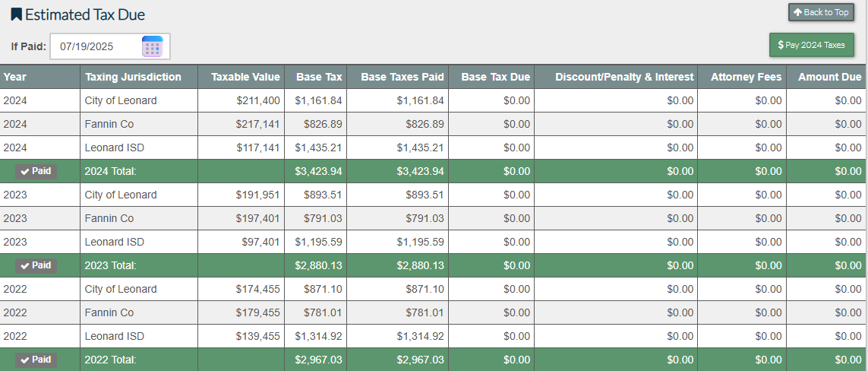Open the calendar date picker icon
868x371 pixels.
[x=152, y=46]
